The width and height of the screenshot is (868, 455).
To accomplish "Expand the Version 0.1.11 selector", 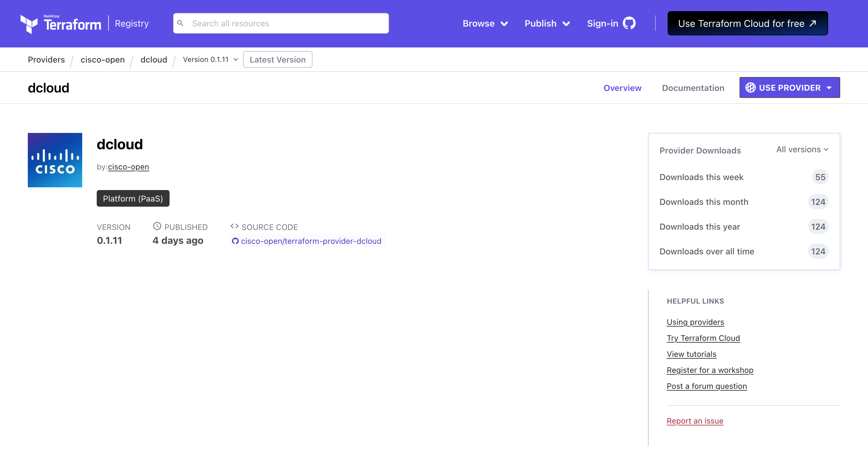I will point(211,60).
